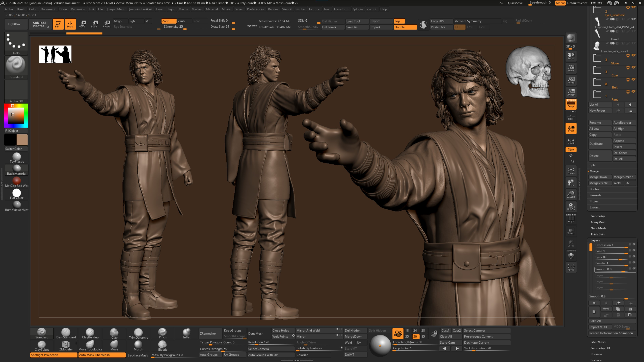Open the Render menu
Viewport: 644px width, 362px height.
pos(273,9)
